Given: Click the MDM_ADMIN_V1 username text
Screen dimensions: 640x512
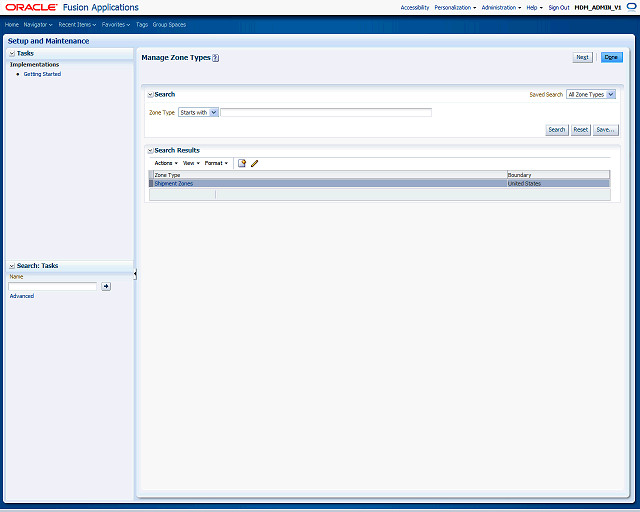Looking at the screenshot, I should click(x=598, y=7).
